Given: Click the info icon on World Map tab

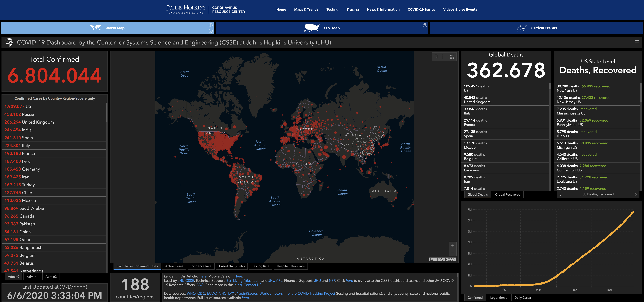Looking at the screenshot, I should (211, 31).
